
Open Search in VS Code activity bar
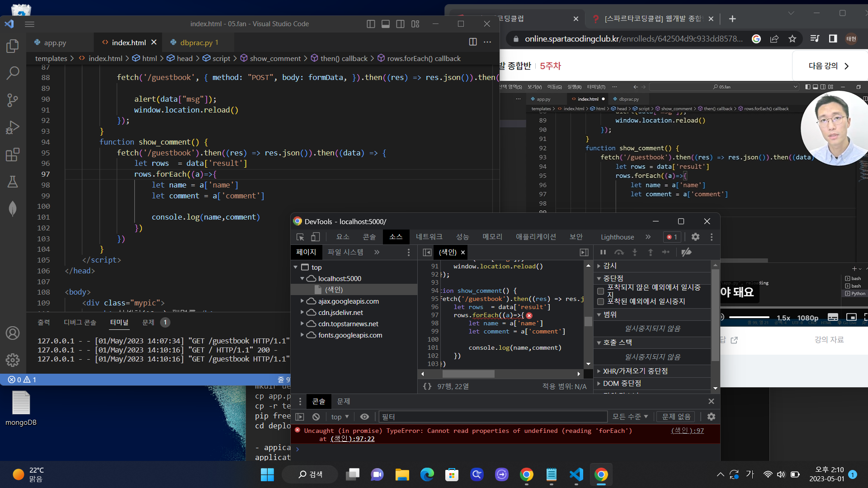tap(13, 72)
